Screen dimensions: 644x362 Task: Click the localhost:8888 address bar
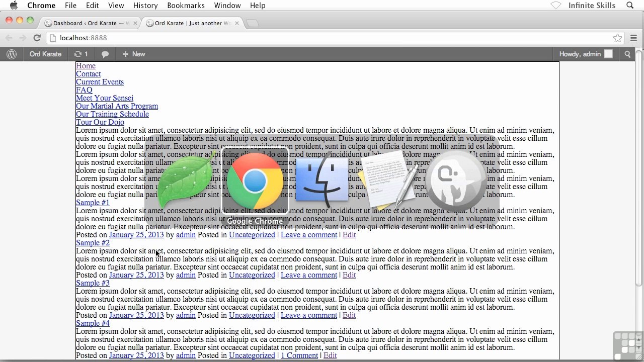pos(335,38)
